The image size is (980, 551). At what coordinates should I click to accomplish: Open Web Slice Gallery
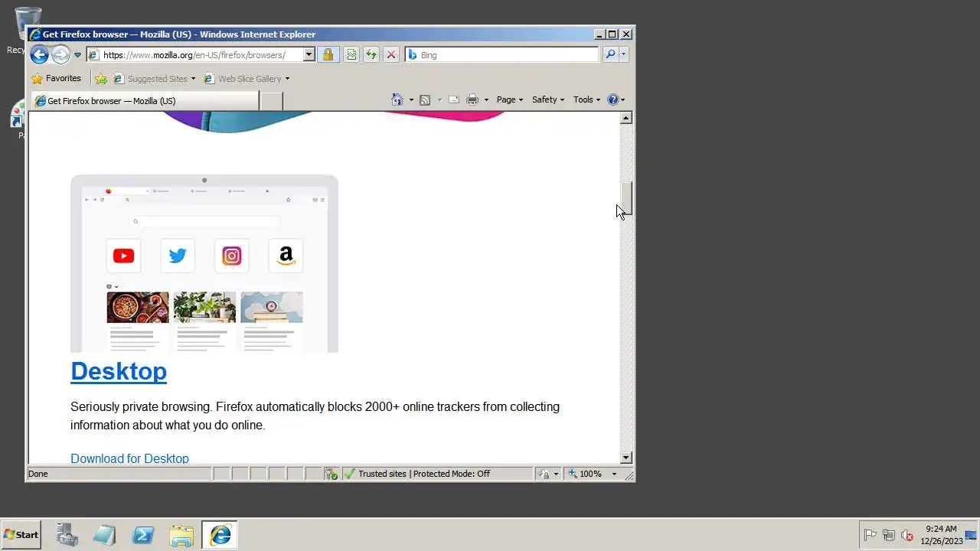[x=243, y=79]
